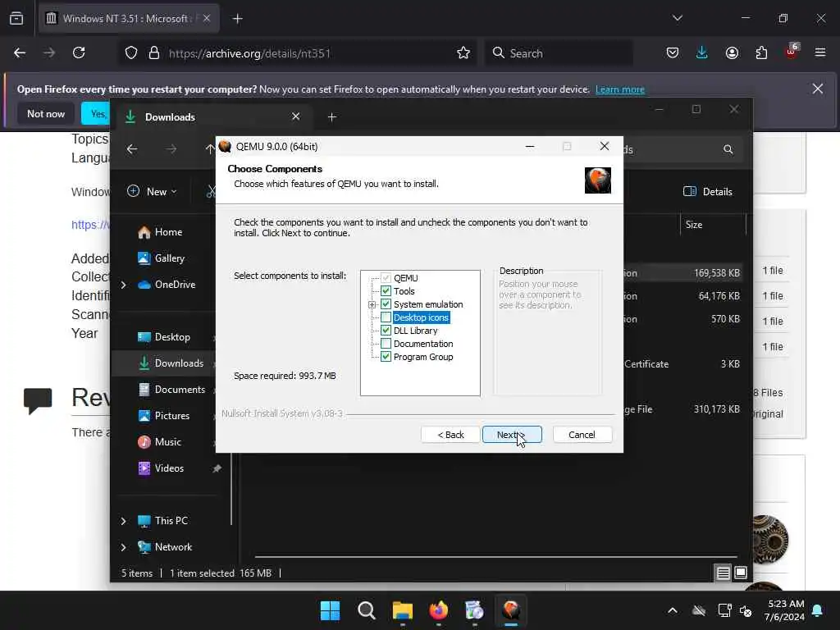Cancel the QEMU installation
Screen dimensions: 840x630
582,435
